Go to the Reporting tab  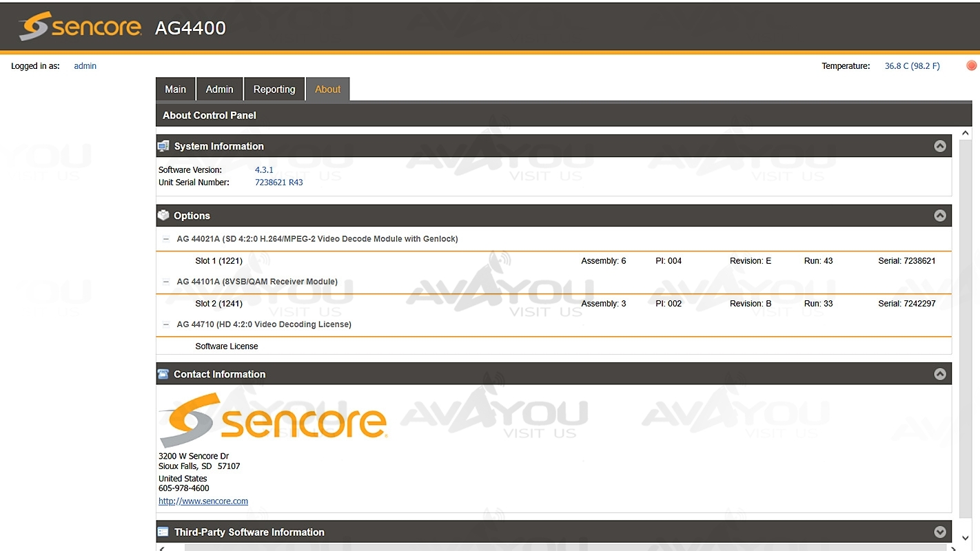[274, 90]
